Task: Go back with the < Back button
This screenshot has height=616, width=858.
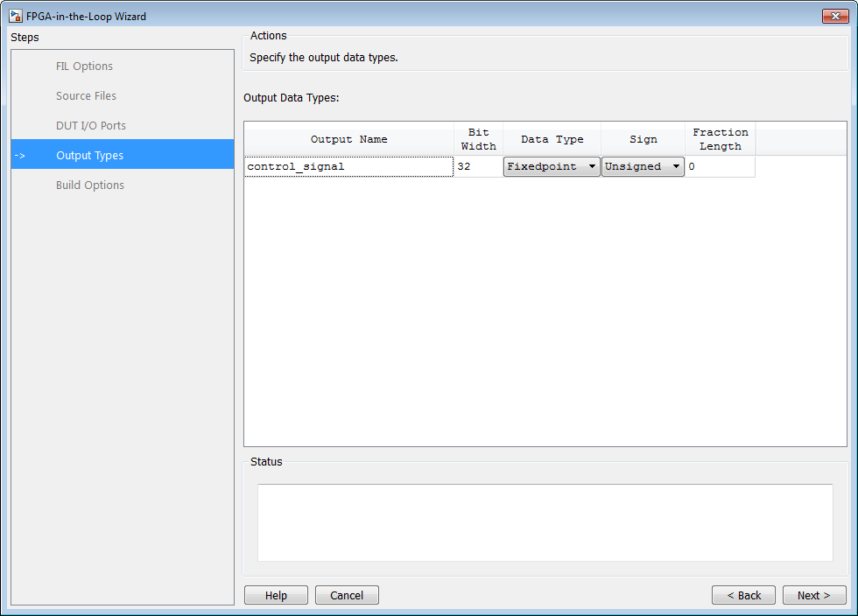Action: pyautogui.click(x=743, y=595)
